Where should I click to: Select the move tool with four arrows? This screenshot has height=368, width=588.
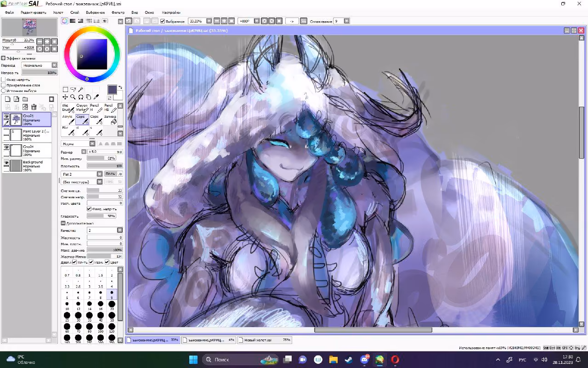pos(65,97)
